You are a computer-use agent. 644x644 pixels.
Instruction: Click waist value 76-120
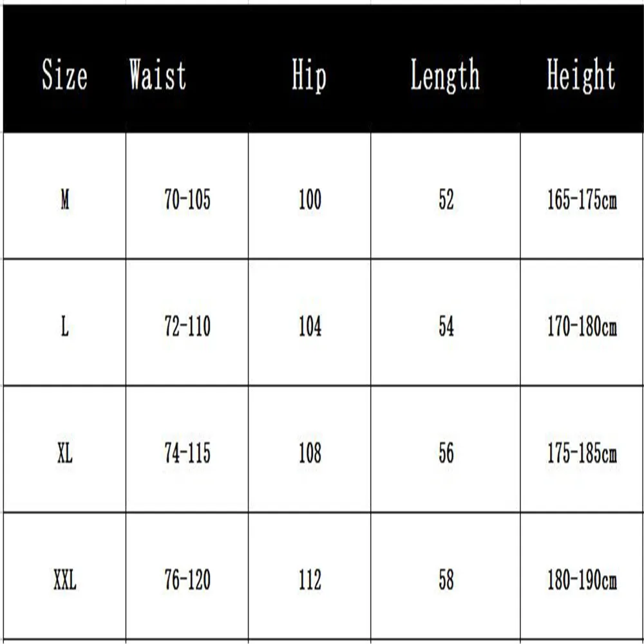(187, 580)
